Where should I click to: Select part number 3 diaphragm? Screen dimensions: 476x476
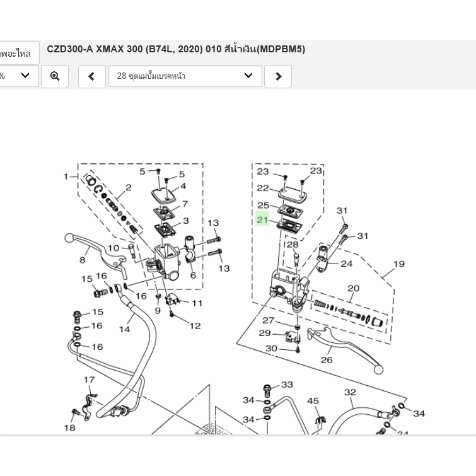click(186, 221)
